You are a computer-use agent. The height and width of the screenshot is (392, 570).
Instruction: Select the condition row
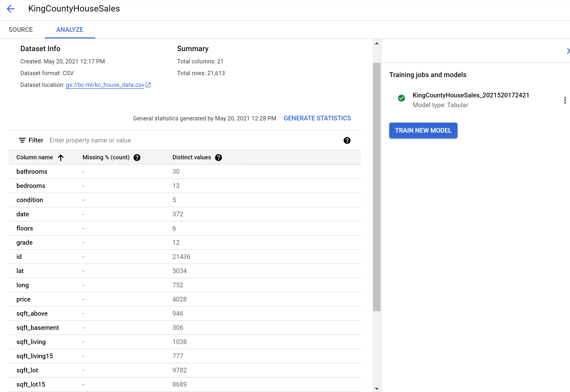(185, 200)
